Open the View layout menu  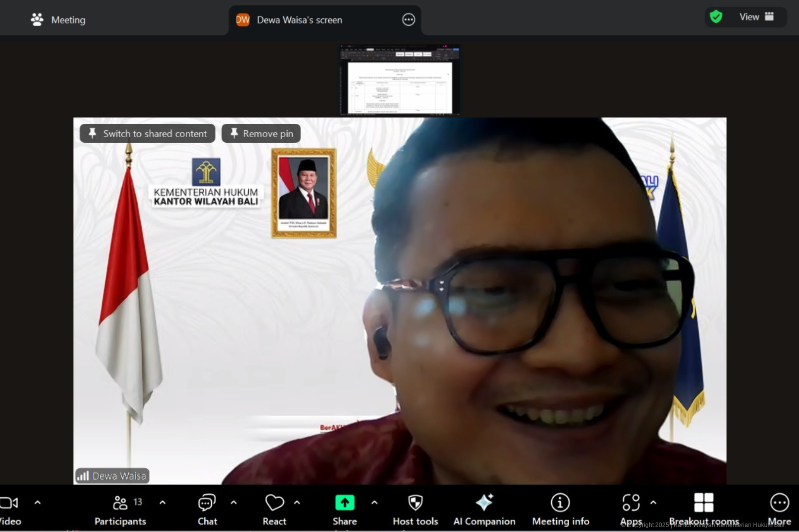click(756, 17)
